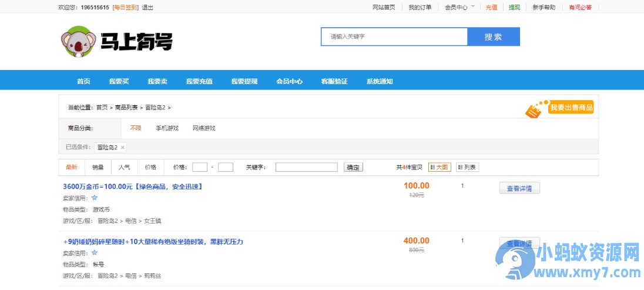The width and height of the screenshot is (644, 290).
Task: Open 我要卖 in the navigation bar
Action: (x=157, y=81)
